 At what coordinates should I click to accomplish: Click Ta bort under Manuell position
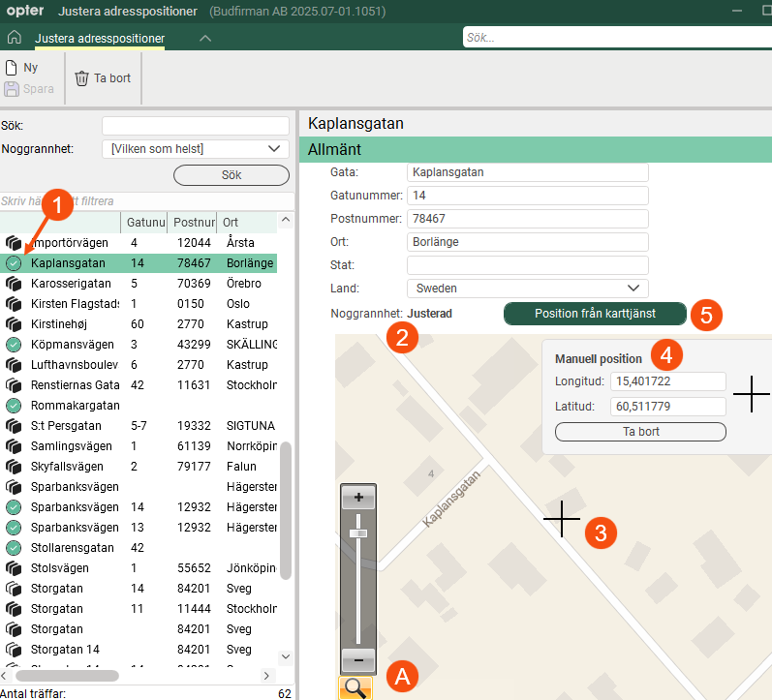pos(640,432)
